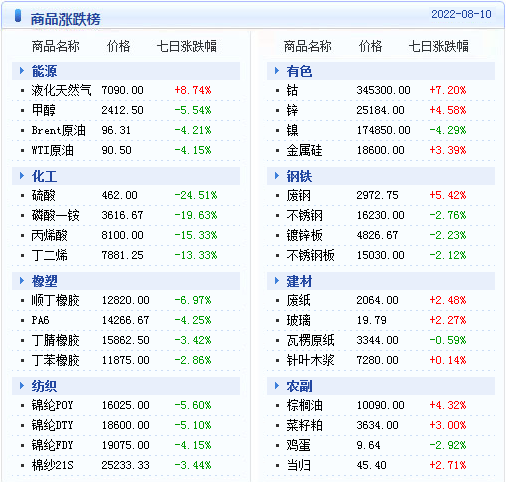Select the 废纸 commodity
The height and width of the screenshot is (482, 506).
[298, 300]
